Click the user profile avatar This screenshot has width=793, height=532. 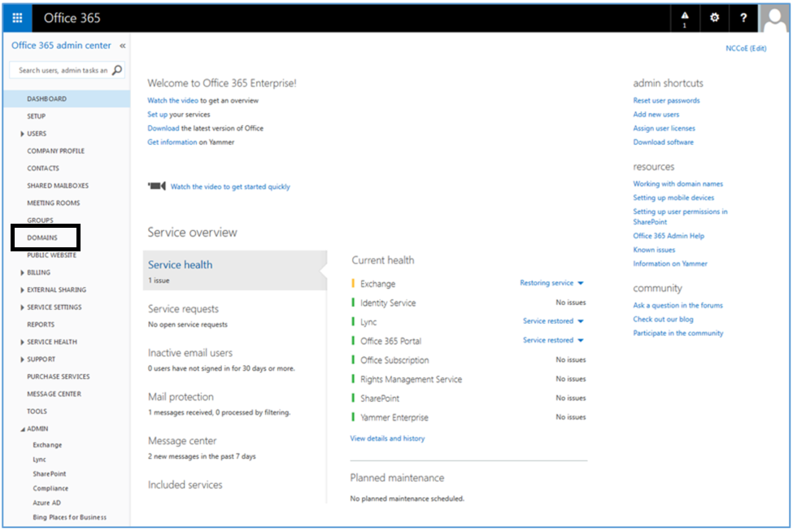pyautogui.click(x=774, y=19)
